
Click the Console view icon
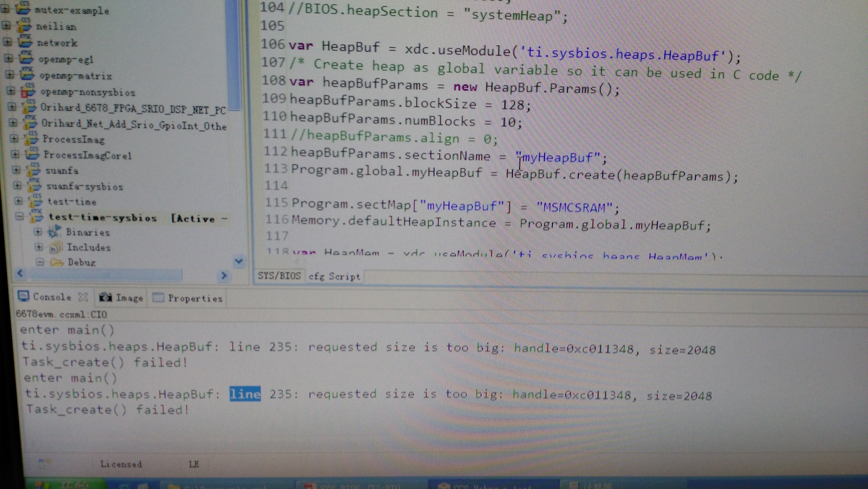click(23, 296)
